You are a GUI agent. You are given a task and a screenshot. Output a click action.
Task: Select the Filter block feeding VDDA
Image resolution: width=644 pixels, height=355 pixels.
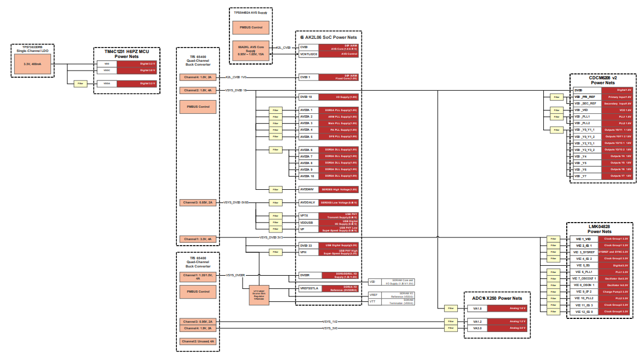pyautogui.click(x=81, y=84)
